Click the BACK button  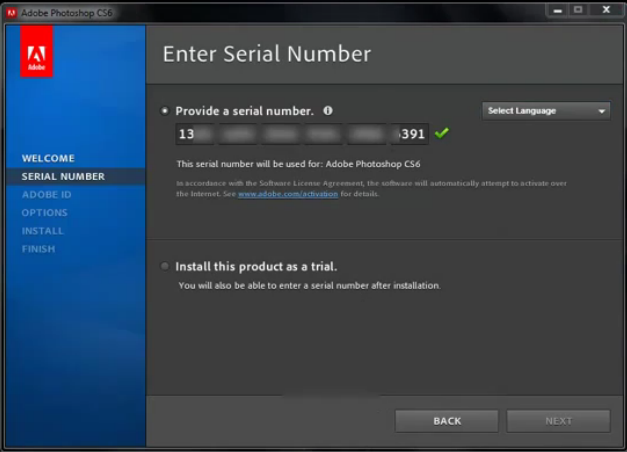(447, 421)
